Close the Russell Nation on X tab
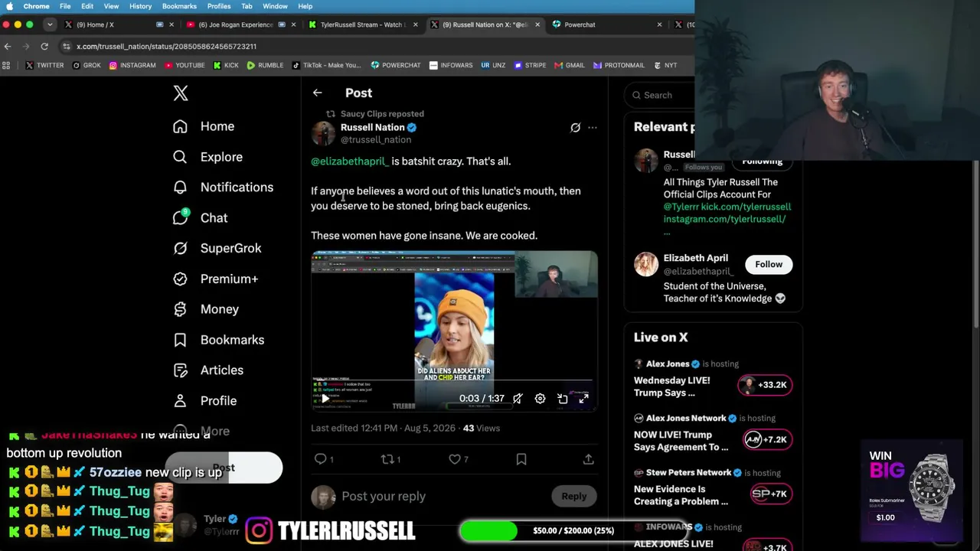Image resolution: width=980 pixels, height=551 pixels. point(537,24)
